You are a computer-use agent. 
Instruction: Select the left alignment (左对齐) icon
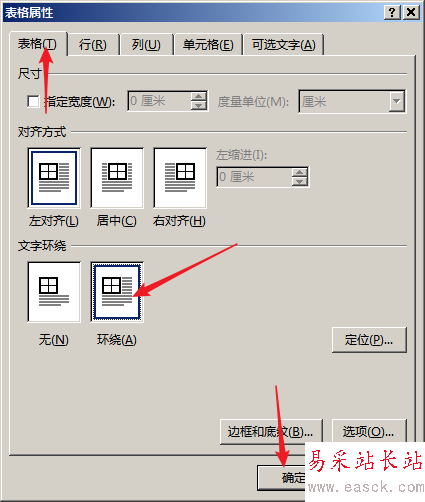click(x=54, y=178)
